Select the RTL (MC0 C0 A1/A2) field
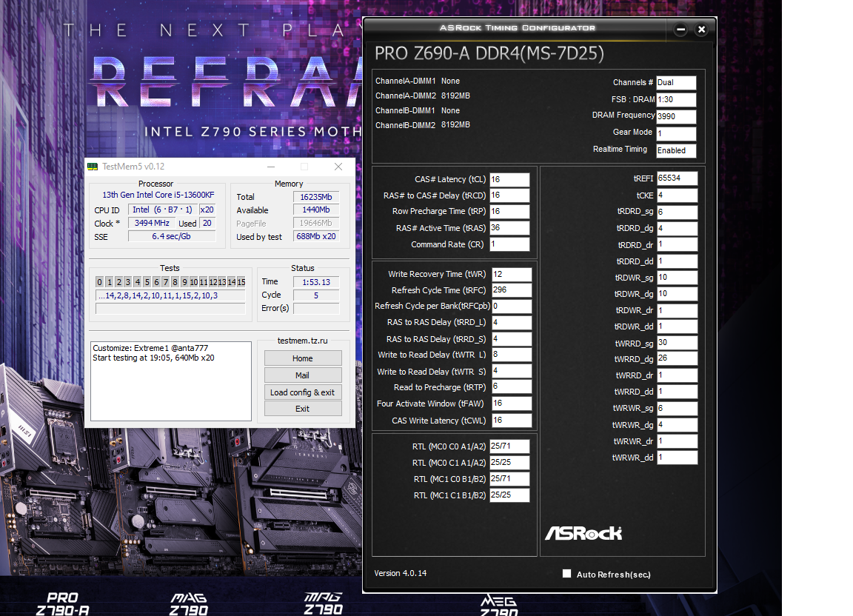853x616 pixels. (509, 446)
